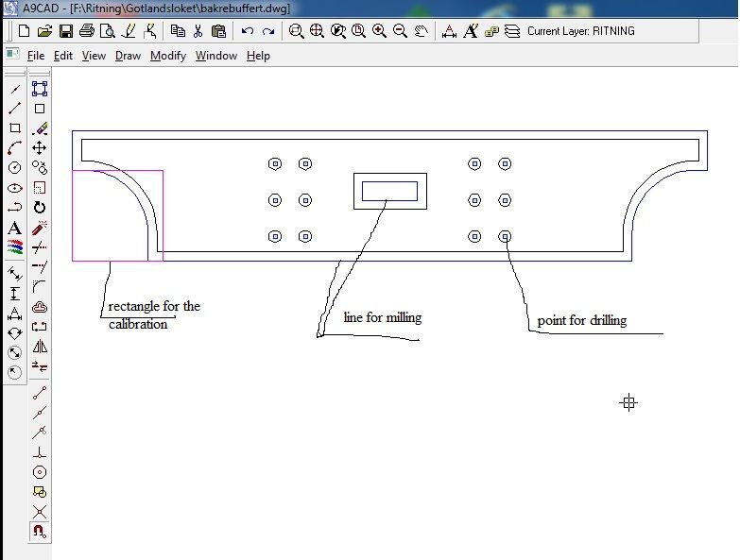Select the Explode tool
Viewport: 740px width, 560px height.
tap(40, 228)
